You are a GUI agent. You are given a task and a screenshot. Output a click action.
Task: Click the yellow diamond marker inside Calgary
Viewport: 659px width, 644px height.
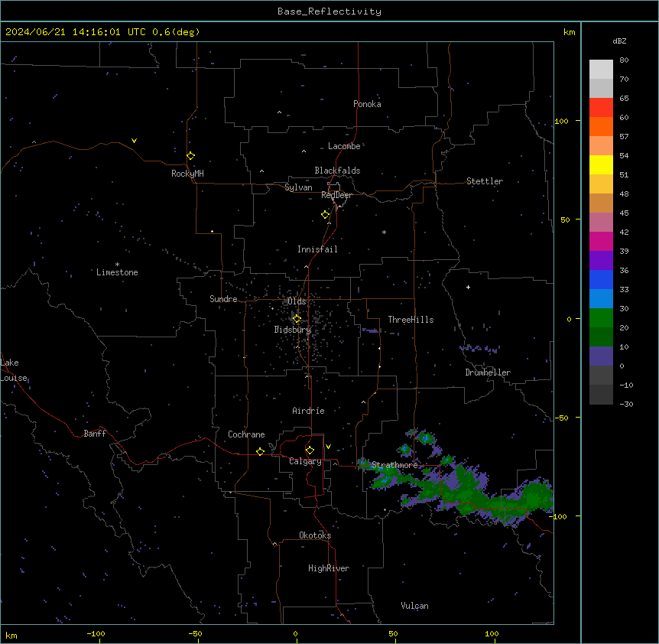310,450
